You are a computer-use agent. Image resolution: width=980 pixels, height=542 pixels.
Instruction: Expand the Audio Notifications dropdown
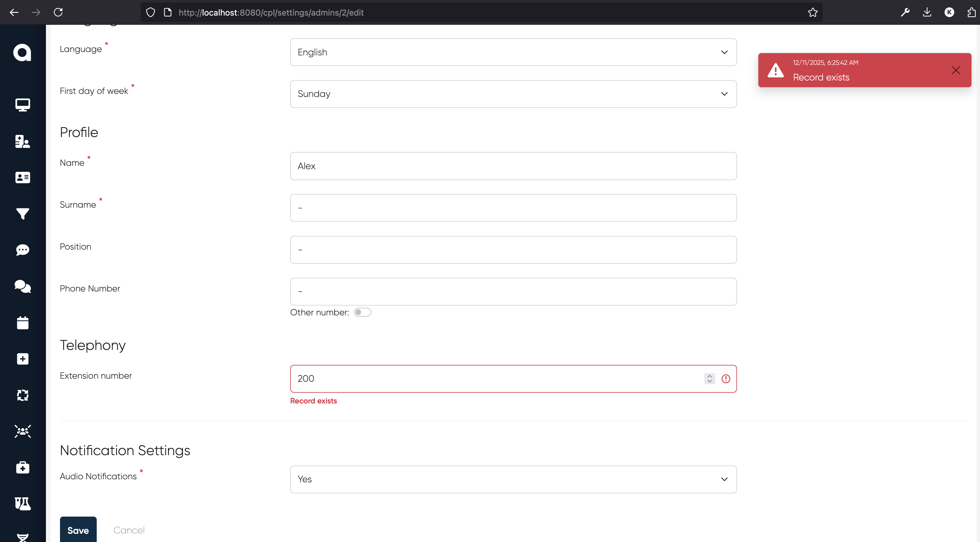pos(513,479)
